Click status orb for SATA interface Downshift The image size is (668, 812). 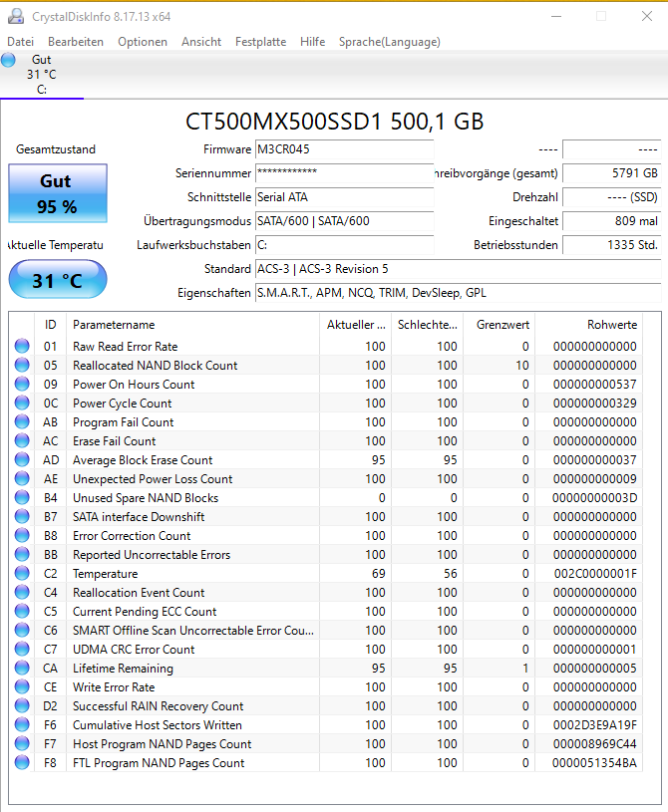click(22, 516)
